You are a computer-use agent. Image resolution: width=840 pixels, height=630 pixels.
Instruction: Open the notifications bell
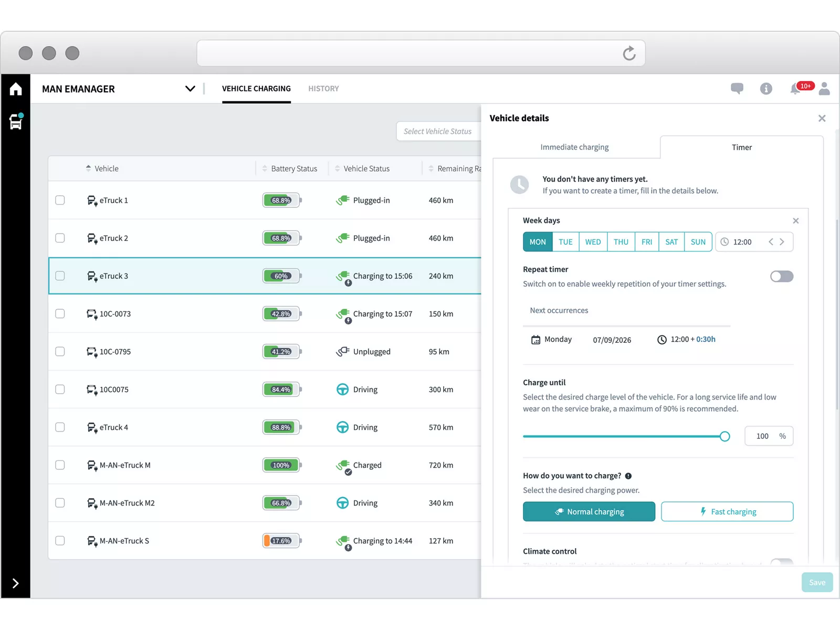tap(795, 89)
